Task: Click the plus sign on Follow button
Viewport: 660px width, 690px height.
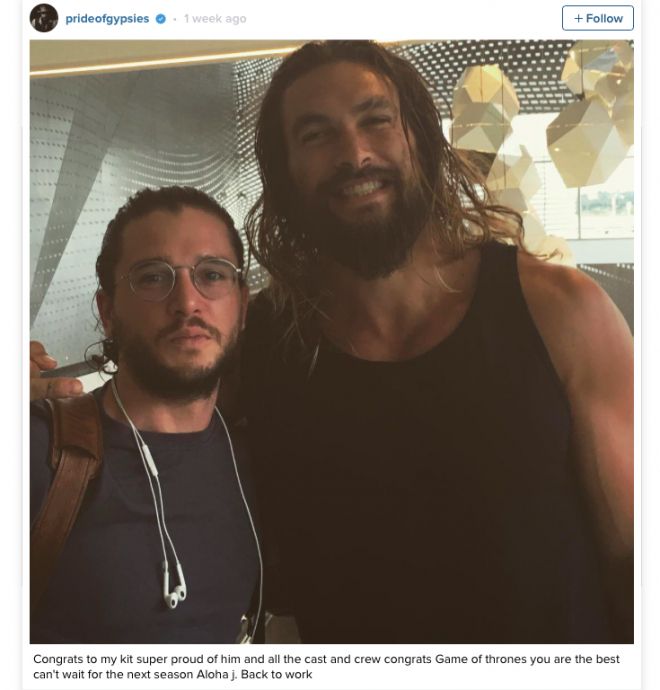Action: pyautogui.click(x=578, y=18)
